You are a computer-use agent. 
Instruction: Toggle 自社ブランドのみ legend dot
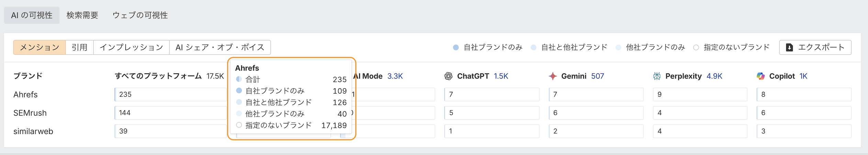pos(456,47)
